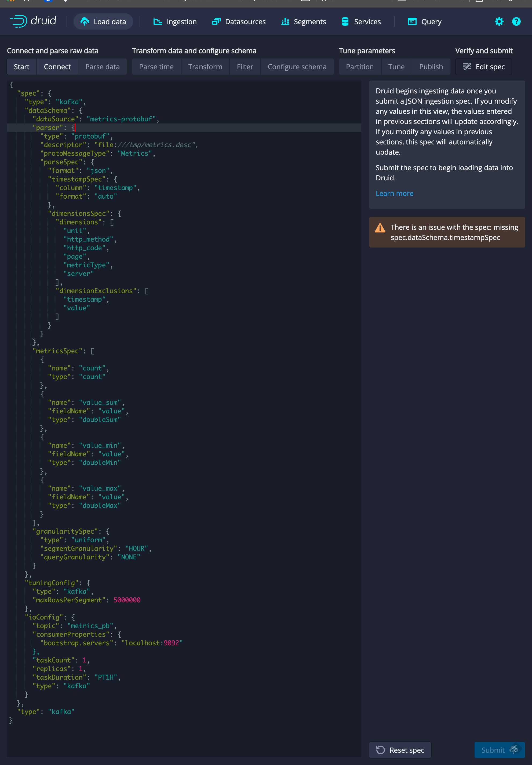Click the Load data cloud icon
Viewport: 532px width, 765px height.
(85, 22)
